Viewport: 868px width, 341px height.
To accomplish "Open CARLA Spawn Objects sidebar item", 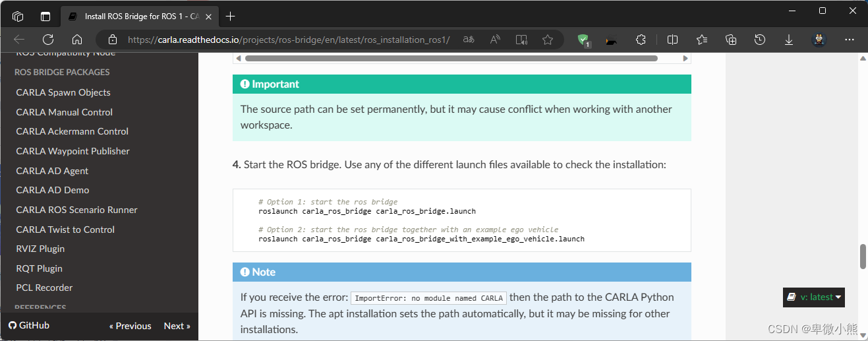I will (x=63, y=92).
